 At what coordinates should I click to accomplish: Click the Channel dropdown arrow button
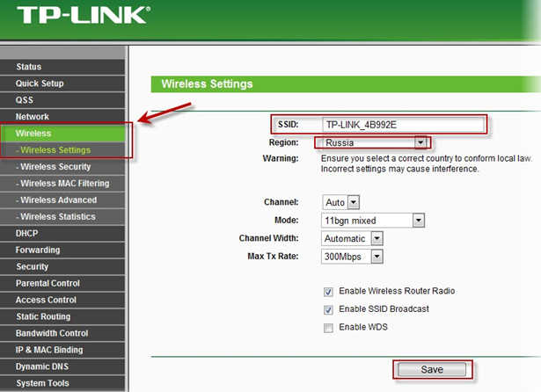pos(354,202)
